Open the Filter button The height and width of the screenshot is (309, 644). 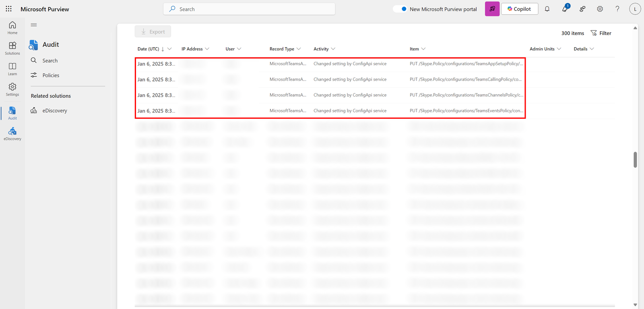[601, 33]
